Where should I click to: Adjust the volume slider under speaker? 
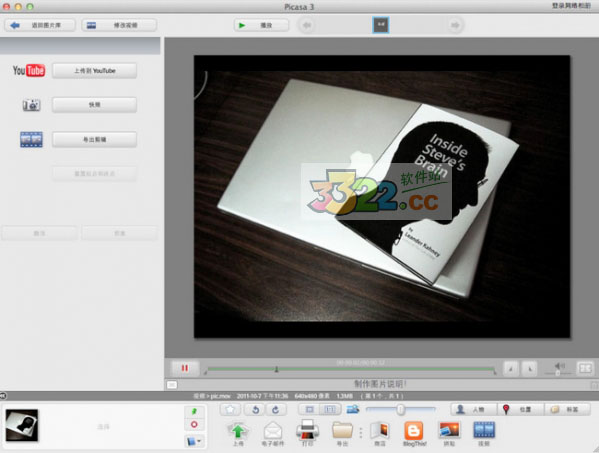(558, 373)
